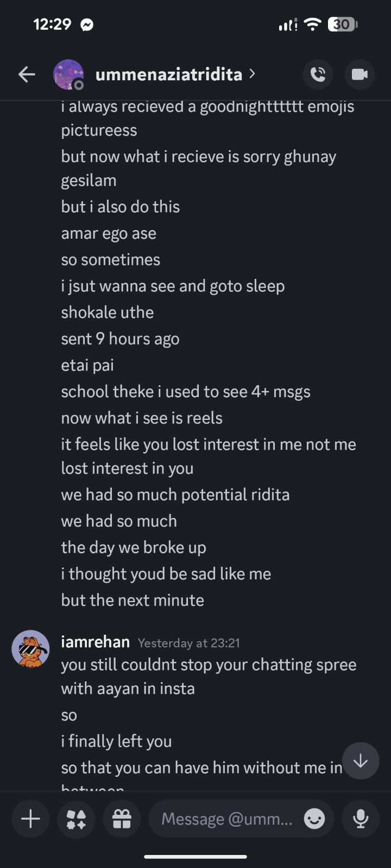
Task: Open the attachment menu with the plus icon
Action: (x=30, y=819)
